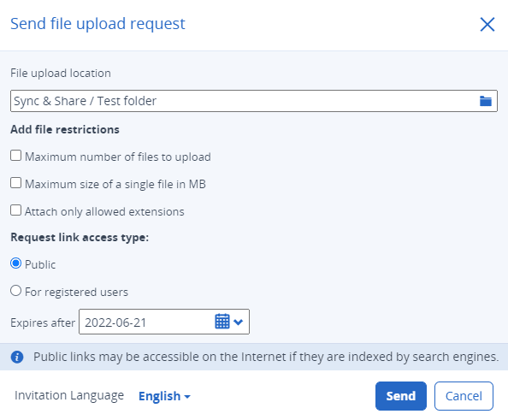Open the calendar icon in Expires after

click(222, 322)
